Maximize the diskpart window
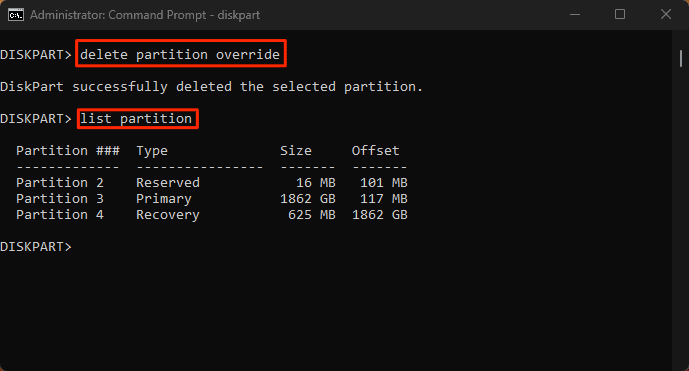 coord(620,15)
